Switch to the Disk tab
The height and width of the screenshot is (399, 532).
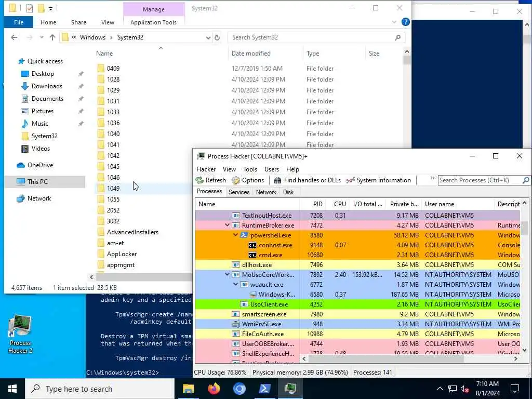click(x=288, y=192)
